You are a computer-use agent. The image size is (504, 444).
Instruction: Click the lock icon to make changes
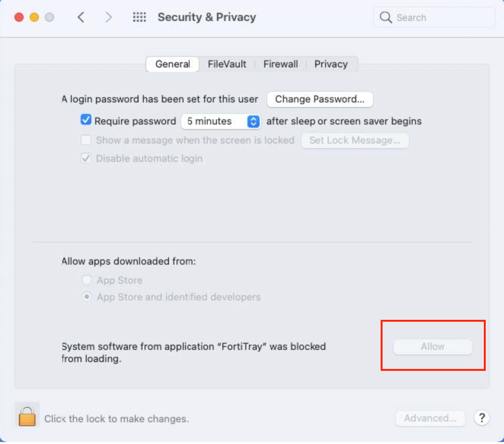pos(26,416)
